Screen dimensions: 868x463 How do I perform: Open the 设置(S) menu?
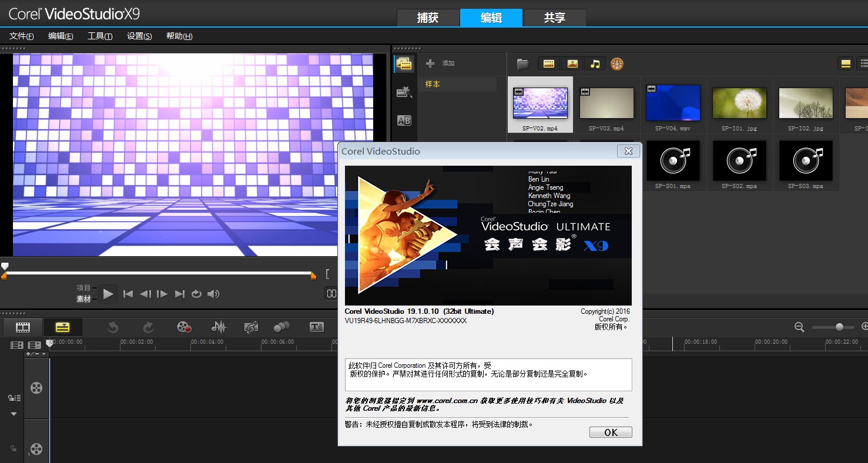click(x=139, y=36)
